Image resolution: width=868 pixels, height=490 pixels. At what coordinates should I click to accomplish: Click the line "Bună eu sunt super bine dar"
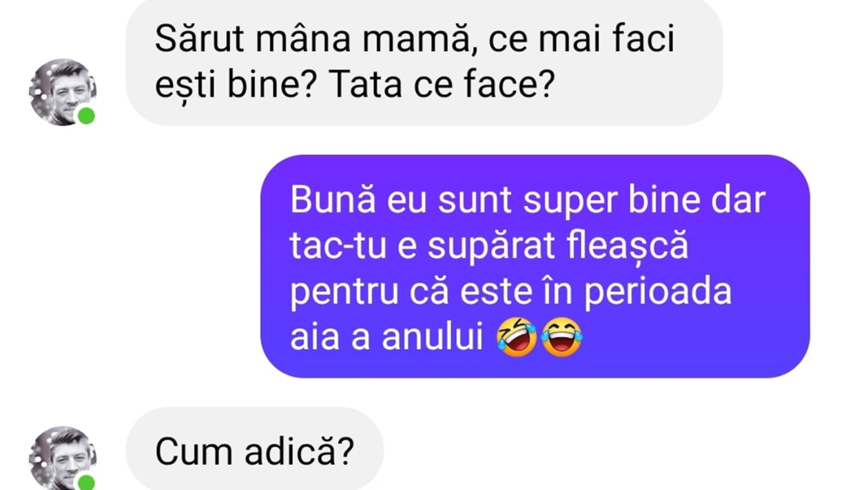[528, 200]
